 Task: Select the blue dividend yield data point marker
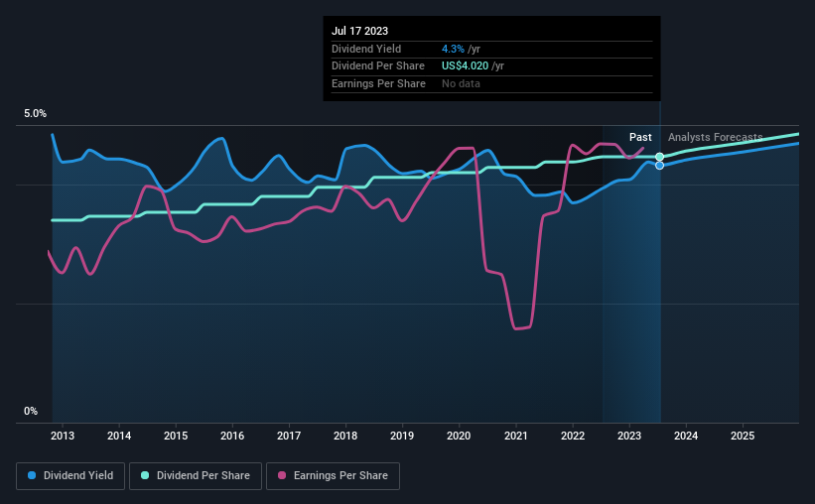point(659,166)
